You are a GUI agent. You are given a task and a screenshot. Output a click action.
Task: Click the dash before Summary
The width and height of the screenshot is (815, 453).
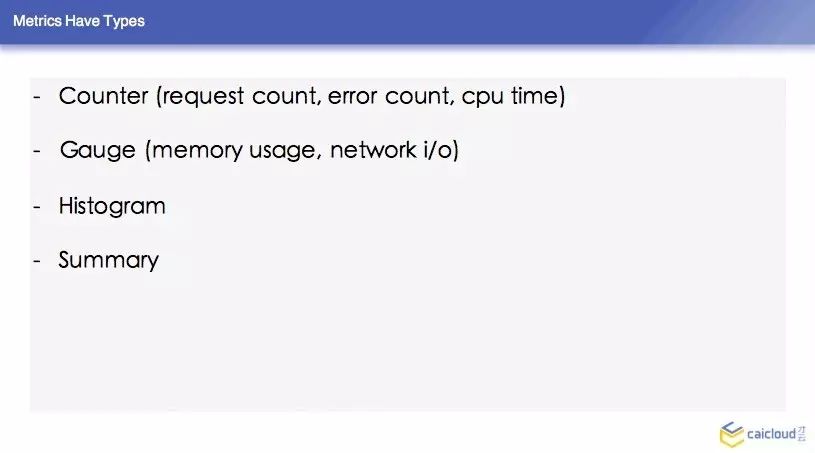coord(36,260)
